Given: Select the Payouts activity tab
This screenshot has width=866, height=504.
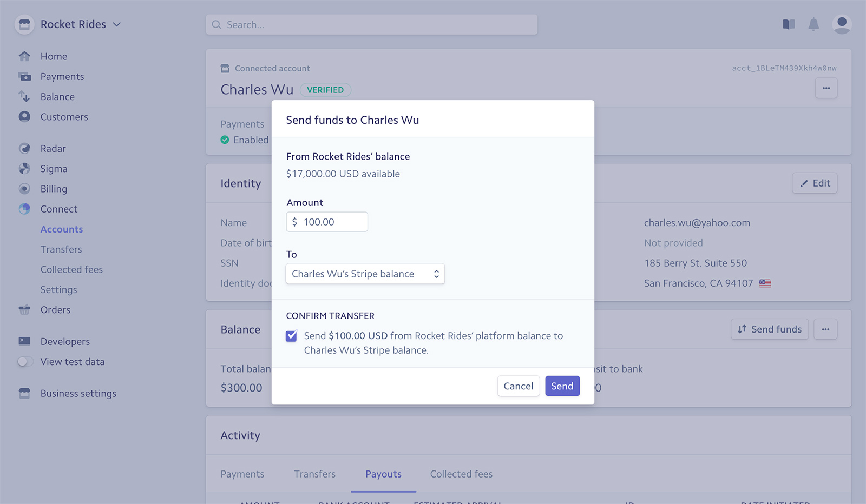Looking at the screenshot, I should [x=383, y=474].
